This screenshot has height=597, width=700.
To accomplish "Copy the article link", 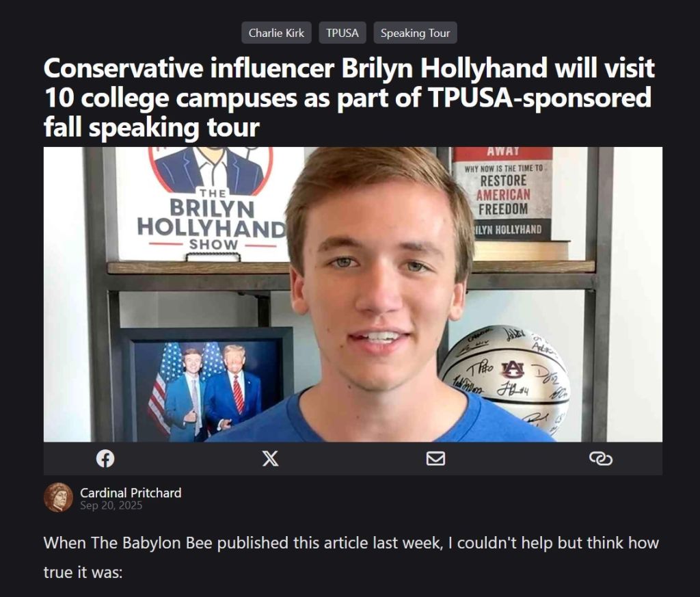I will [x=600, y=459].
